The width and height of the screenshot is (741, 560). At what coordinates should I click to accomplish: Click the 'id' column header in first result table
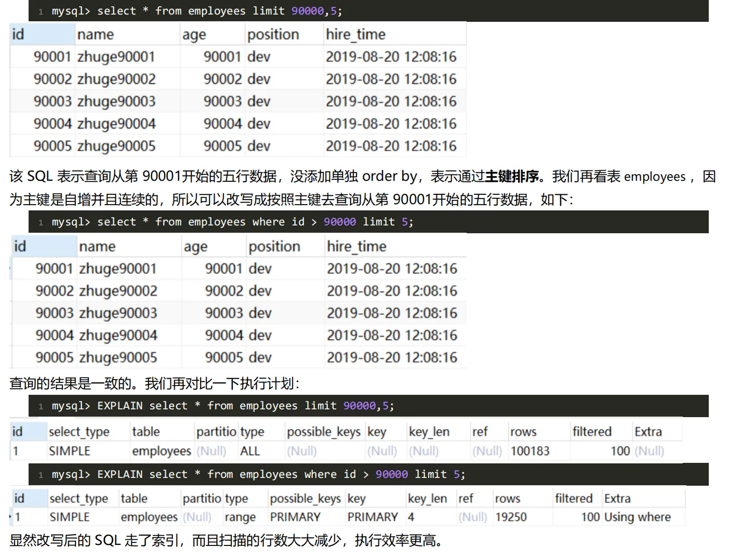point(43,34)
